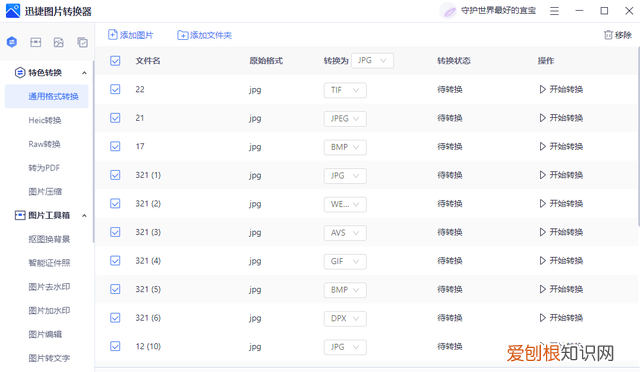Click the 转换状态 column header

pos(454,61)
